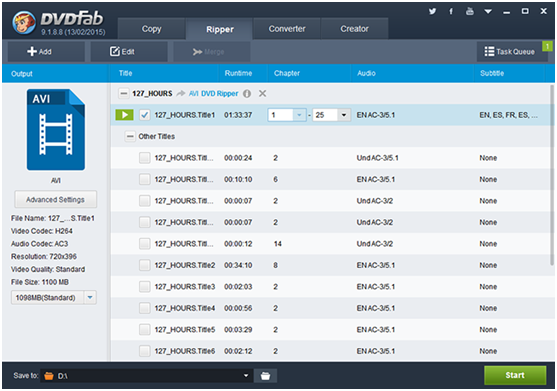Click the File Name: 127_...S.Title1 text
The width and height of the screenshot is (557, 391).
(53, 218)
